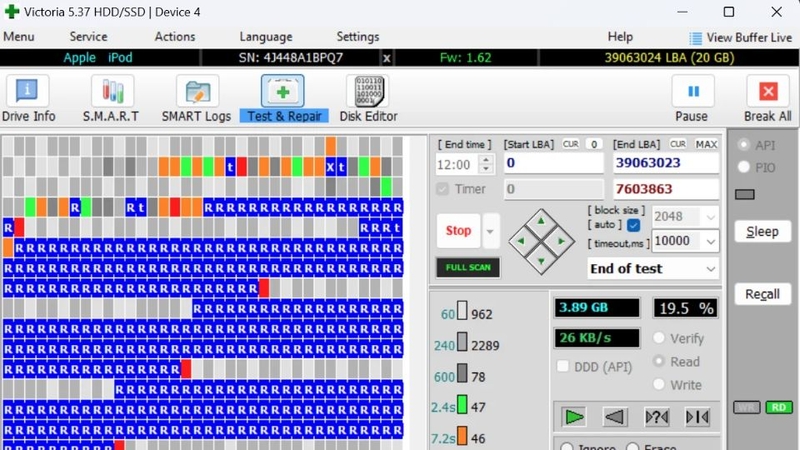Viewport: 800px width, 450px height.
Task: Select the PIO radio button
Action: (744, 167)
